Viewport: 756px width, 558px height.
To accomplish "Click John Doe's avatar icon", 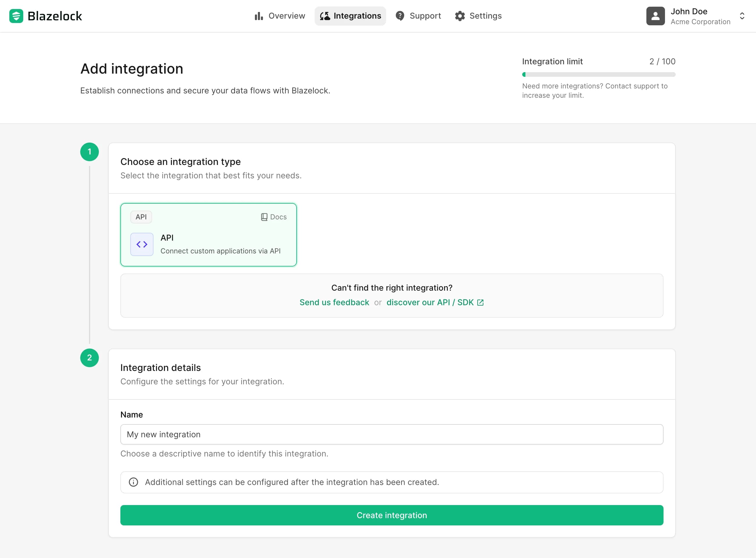I will pos(655,16).
